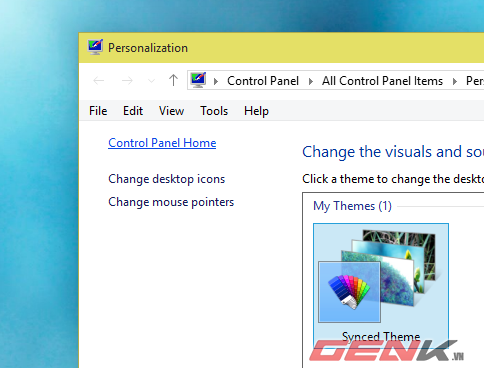Go up one level with Up arrow
Image resolution: width=484 pixels, height=368 pixels.
(x=173, y=80)
